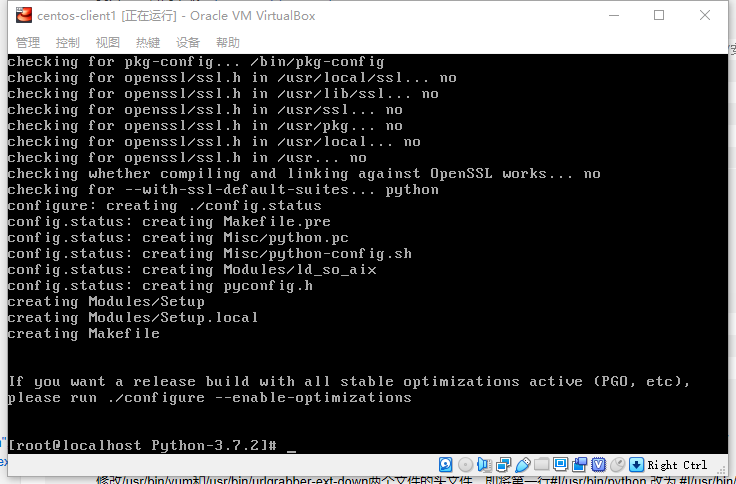This screenshot has height=484, width=736.
Task: Click 'configure: creating ./config.status' line
Action: [165, 206]
